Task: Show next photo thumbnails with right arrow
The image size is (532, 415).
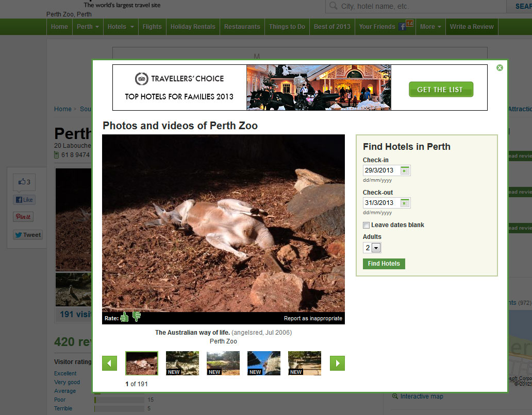Action: point(337,363)
